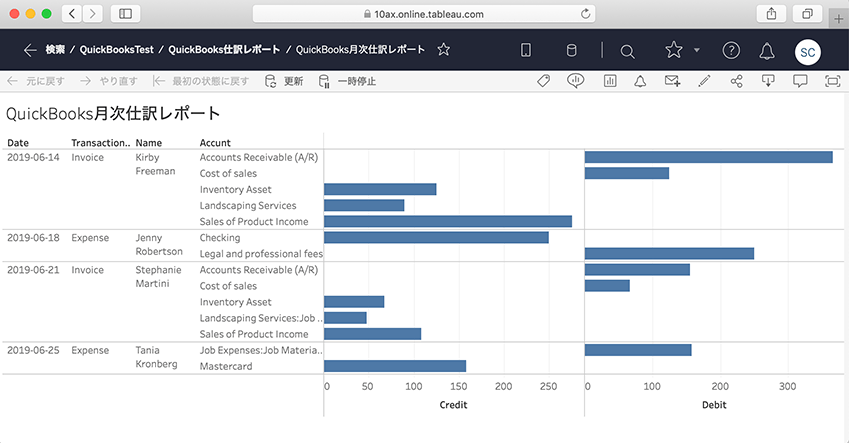Image resolution: width=849 pixels, height=443 pixels.
Task: Show Safari tab overview
Action: tap(807, 14)
